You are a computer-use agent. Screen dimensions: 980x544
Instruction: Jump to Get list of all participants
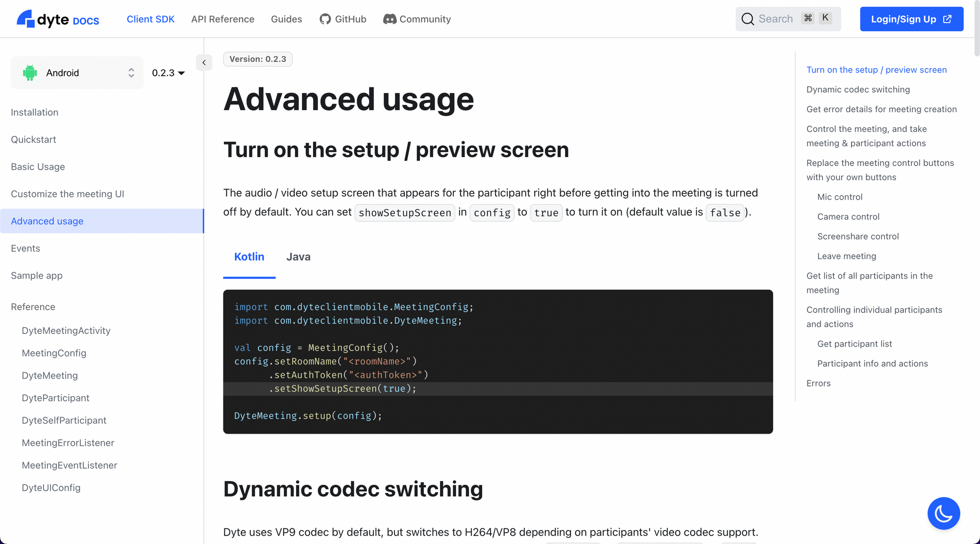[x=869, y=283]
